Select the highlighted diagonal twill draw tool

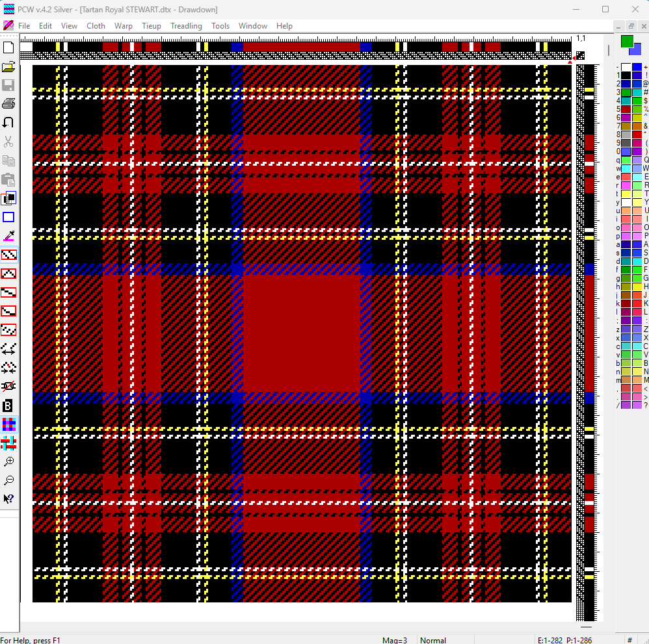pyautogui.click(x=8, y=255)
